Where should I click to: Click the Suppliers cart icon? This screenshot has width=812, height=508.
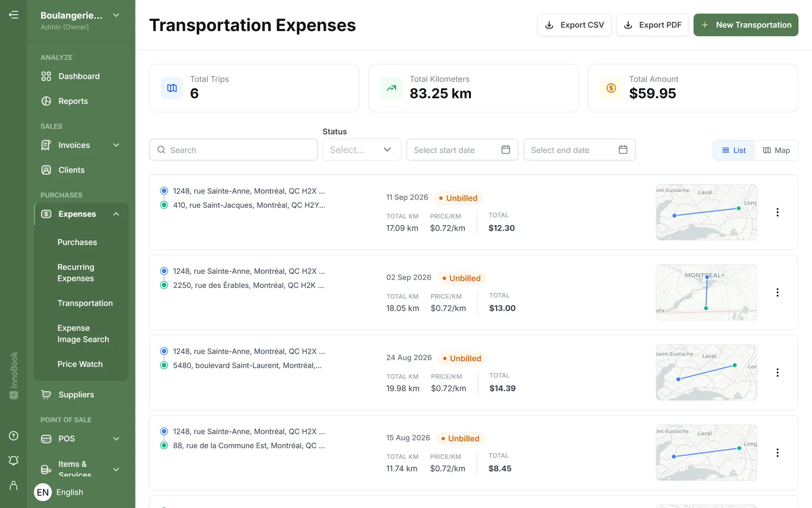(x=46, y=395)
